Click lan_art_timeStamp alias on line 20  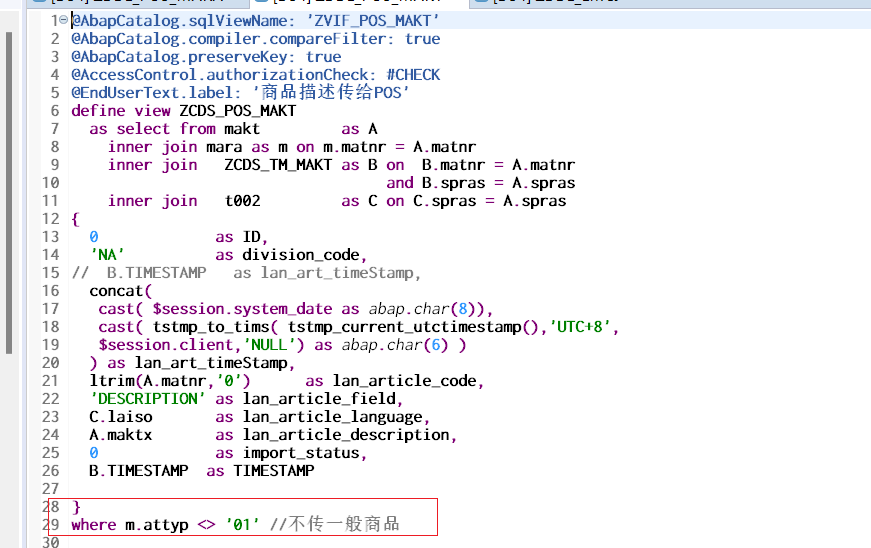211,363
